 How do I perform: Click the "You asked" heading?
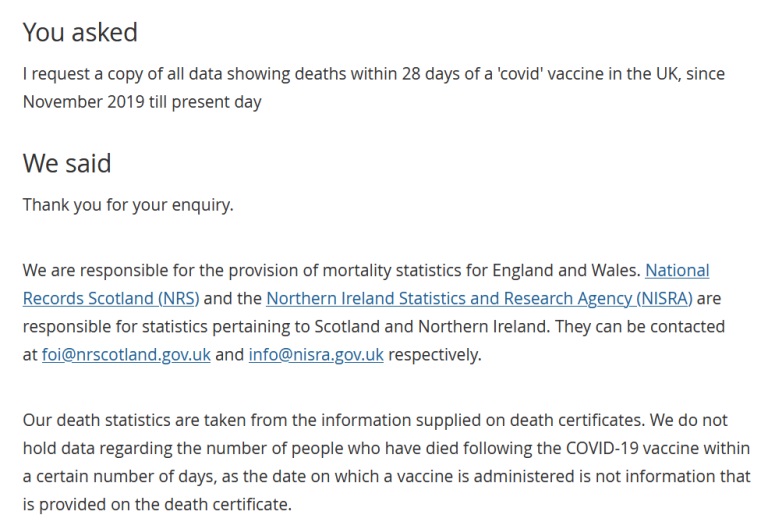80,32
